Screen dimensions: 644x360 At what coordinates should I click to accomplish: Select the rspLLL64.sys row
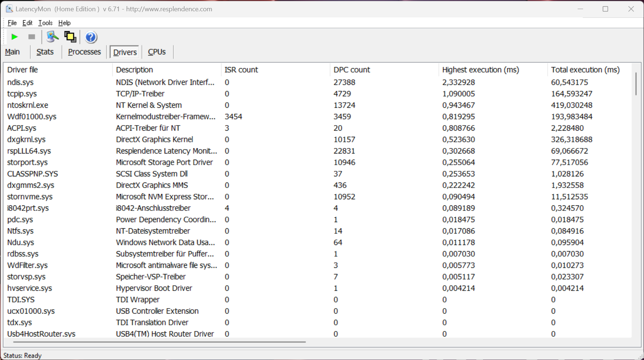(318, 151)
